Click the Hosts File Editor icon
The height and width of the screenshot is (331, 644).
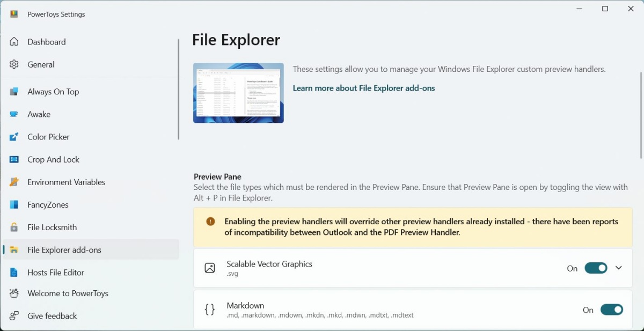click(14, 273)
